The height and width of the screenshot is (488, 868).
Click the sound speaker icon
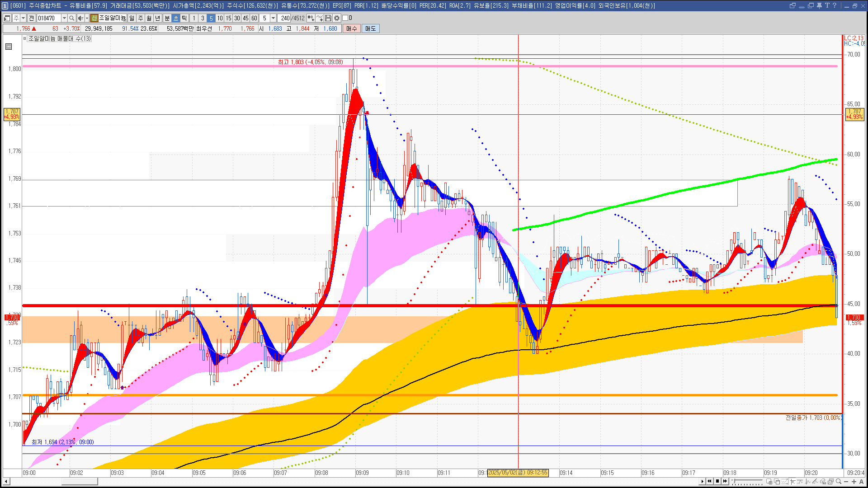(80, 18)
